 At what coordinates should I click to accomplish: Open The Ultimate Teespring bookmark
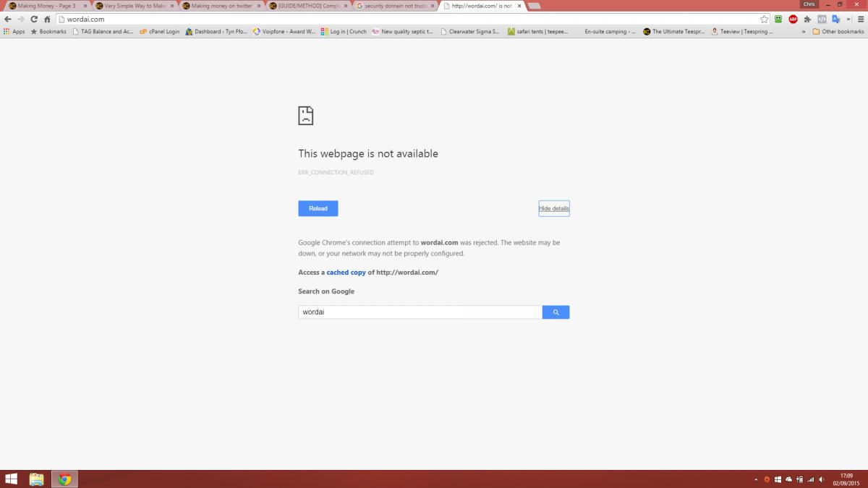click(673, 32)
